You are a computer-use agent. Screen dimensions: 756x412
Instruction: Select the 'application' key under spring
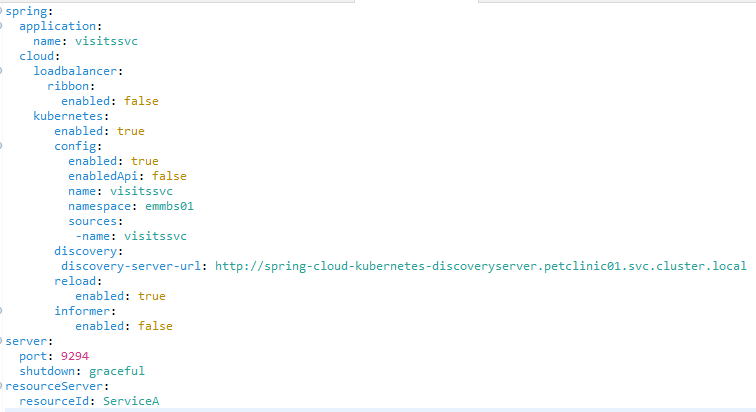[x=57, y=26]
